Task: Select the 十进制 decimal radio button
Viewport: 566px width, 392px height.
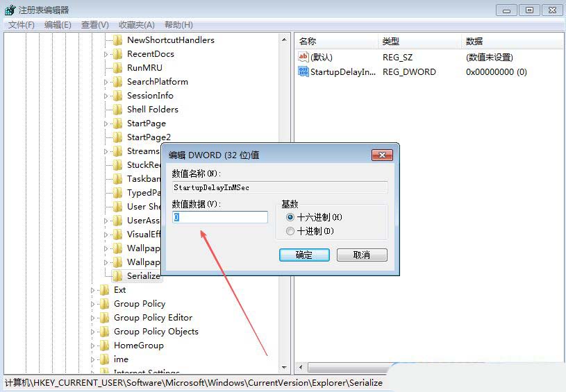Action: [x=290, y=231]
